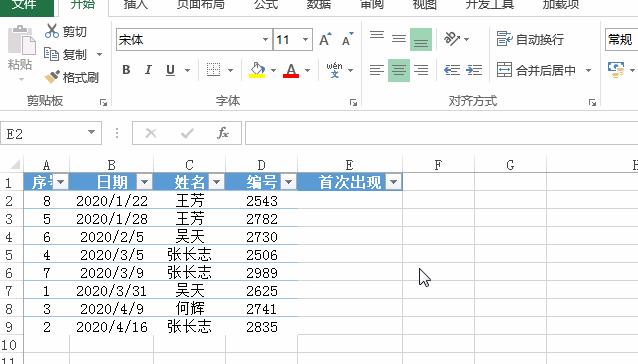The height and width of the screenshot is (364, 638).
Task: Click the formula Enter checkmark icon
Action: click(x=187, y=133)
